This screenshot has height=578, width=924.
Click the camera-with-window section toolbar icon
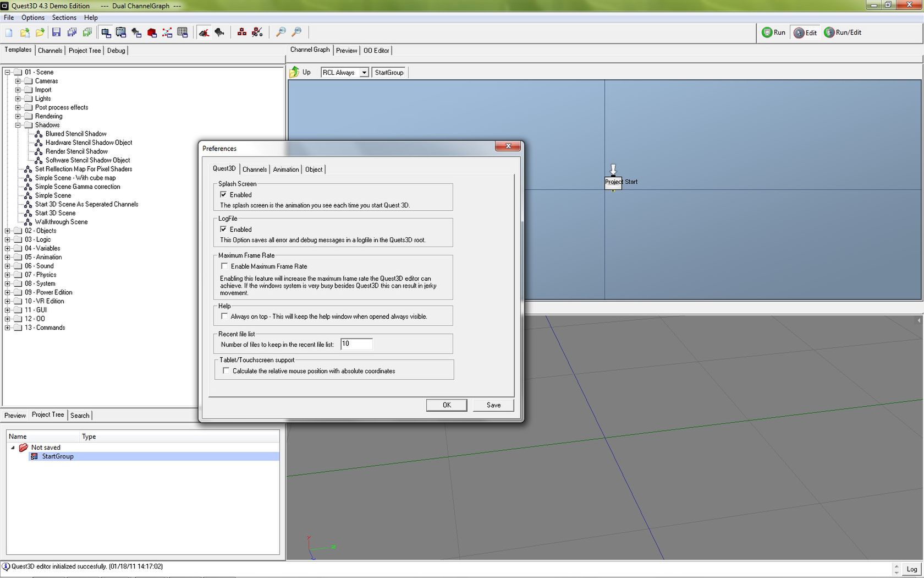[136, 32]
